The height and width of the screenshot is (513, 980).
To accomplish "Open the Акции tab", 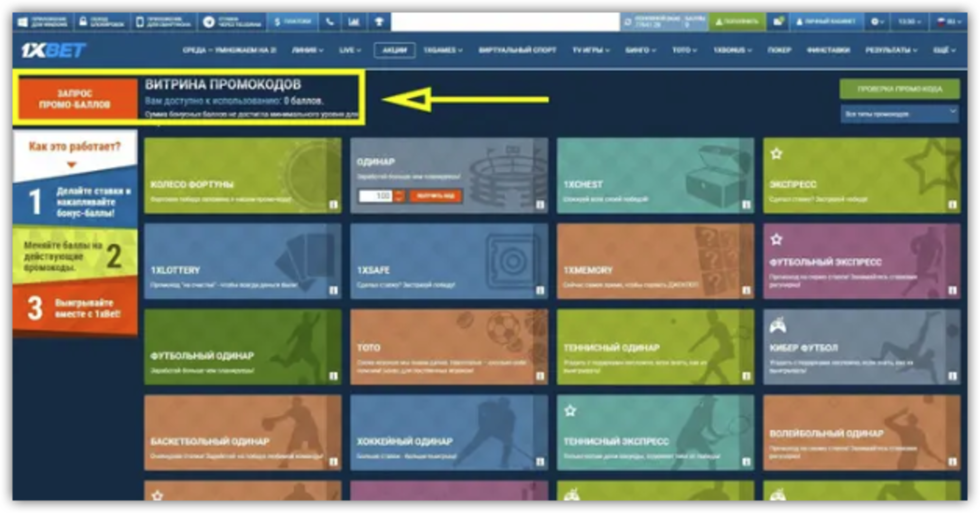I will (394, 50).
